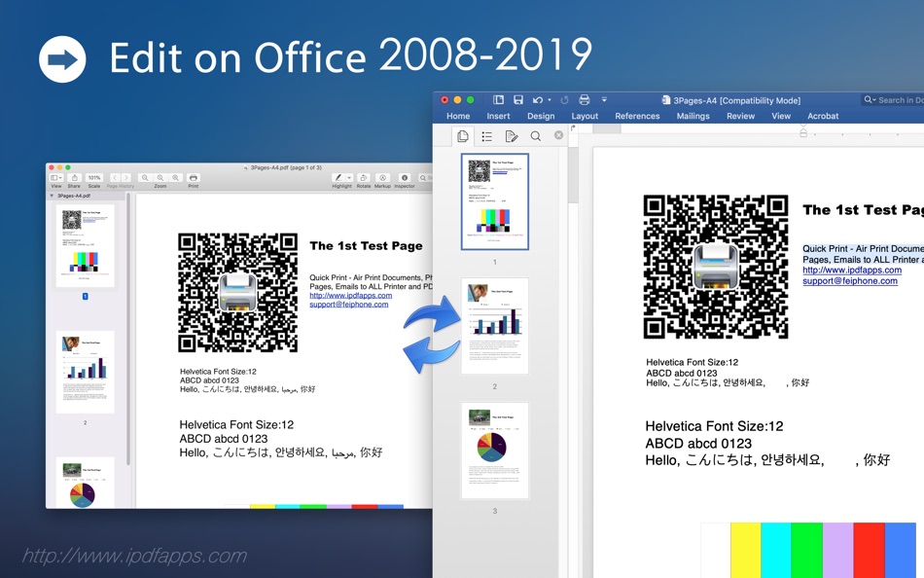This screenshot has height=578, width=924.
Task: Click the Word sidebar vertical scrollbar
Action: 572,177
